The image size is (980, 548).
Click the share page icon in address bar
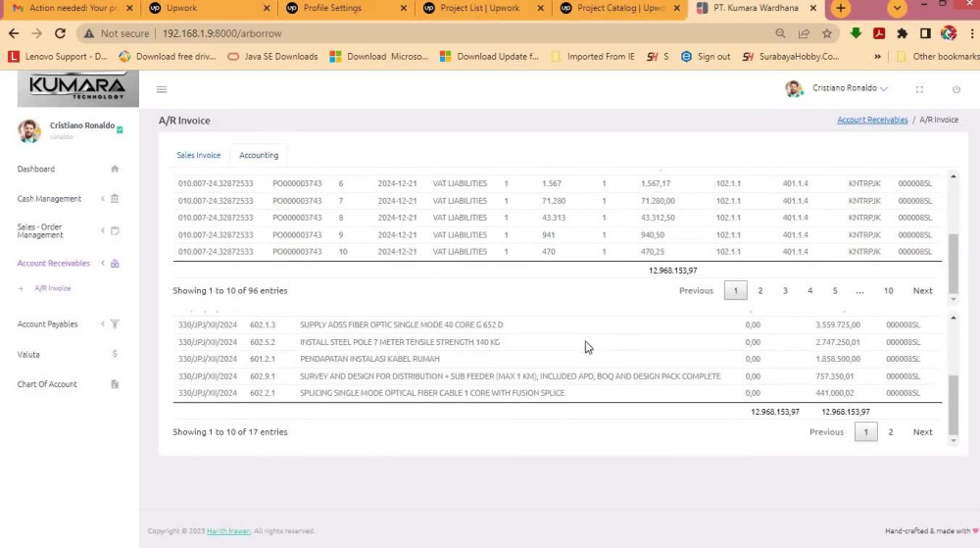pos(804,33)
